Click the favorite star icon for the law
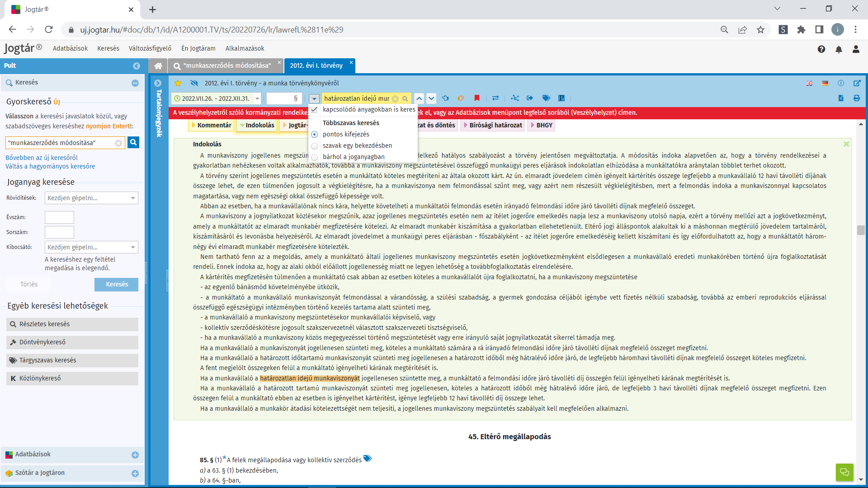 click(178, 83)
